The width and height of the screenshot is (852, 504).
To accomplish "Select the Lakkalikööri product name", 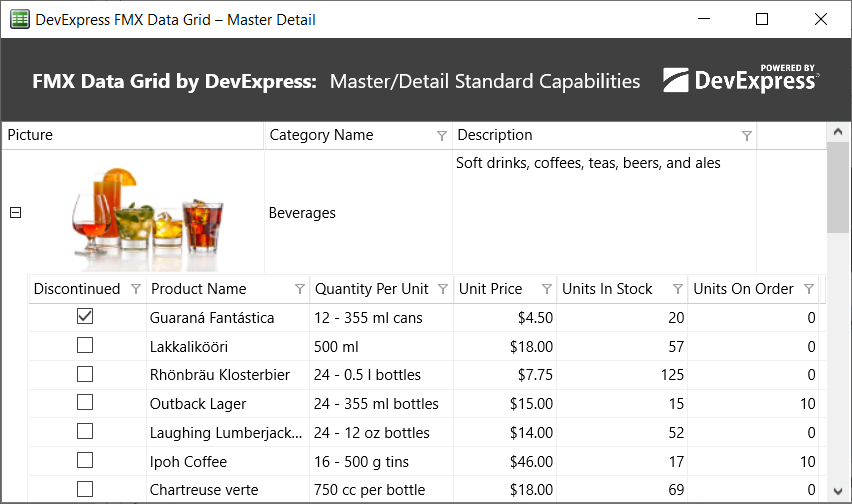I will (x=228, y=346).
